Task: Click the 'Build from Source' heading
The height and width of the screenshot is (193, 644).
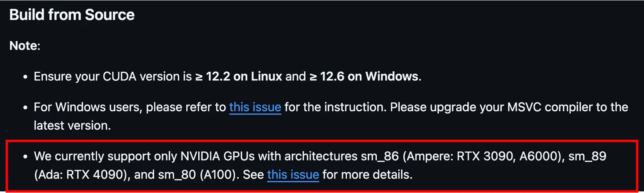Action: coord(72,15)
